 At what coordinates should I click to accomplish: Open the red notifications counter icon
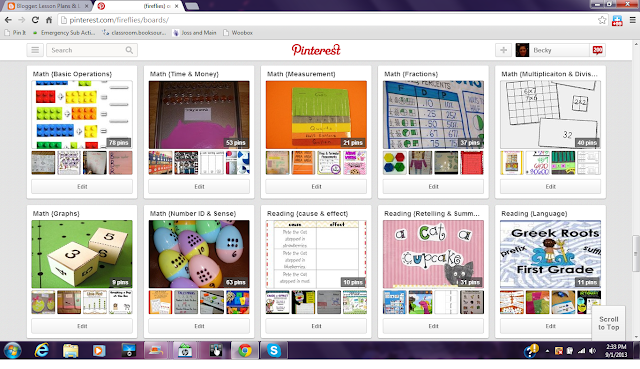tap(598, 50)
